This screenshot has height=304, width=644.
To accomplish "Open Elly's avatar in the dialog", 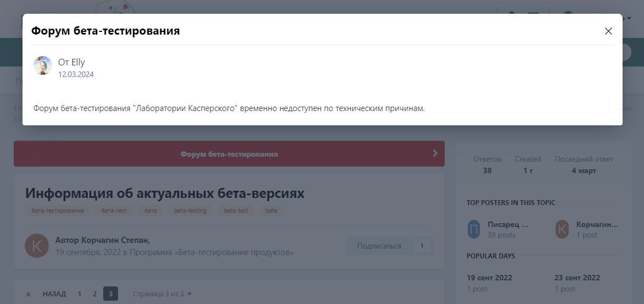I will coord(43,66).
